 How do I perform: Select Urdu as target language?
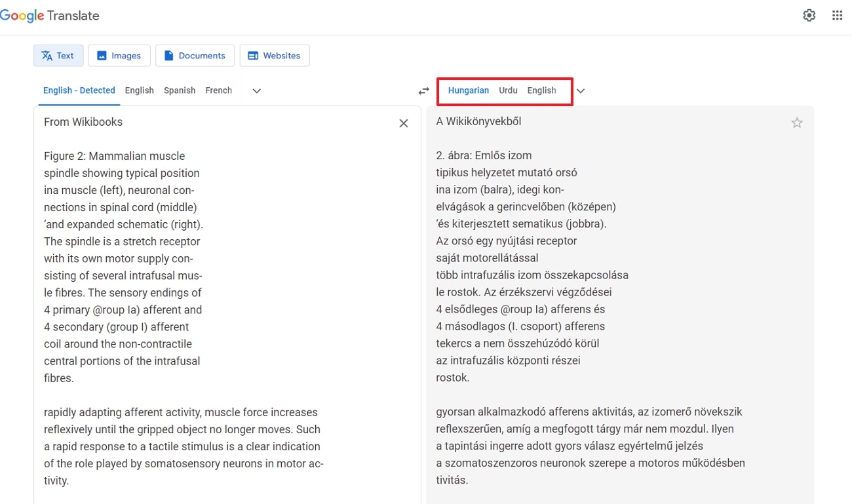pyautogui.click(x=508, y=90)
